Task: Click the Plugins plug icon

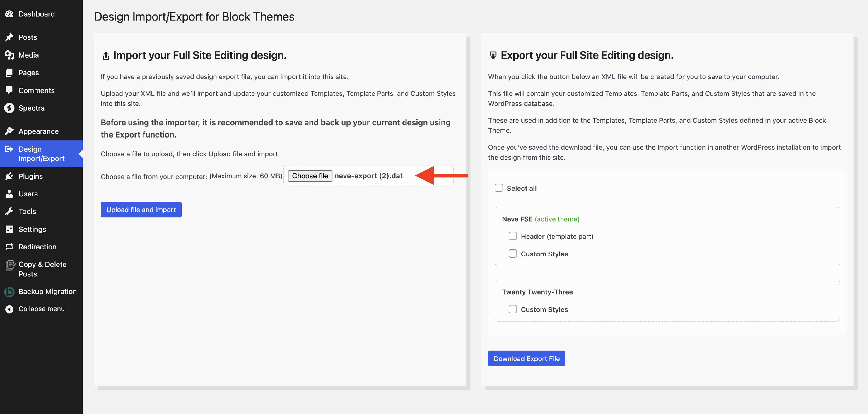Action: [x=10, y=176]
